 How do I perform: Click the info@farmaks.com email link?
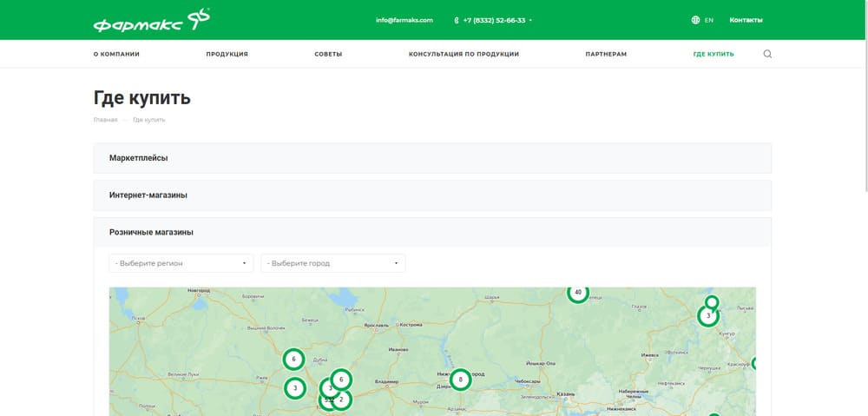click(404, 20)
